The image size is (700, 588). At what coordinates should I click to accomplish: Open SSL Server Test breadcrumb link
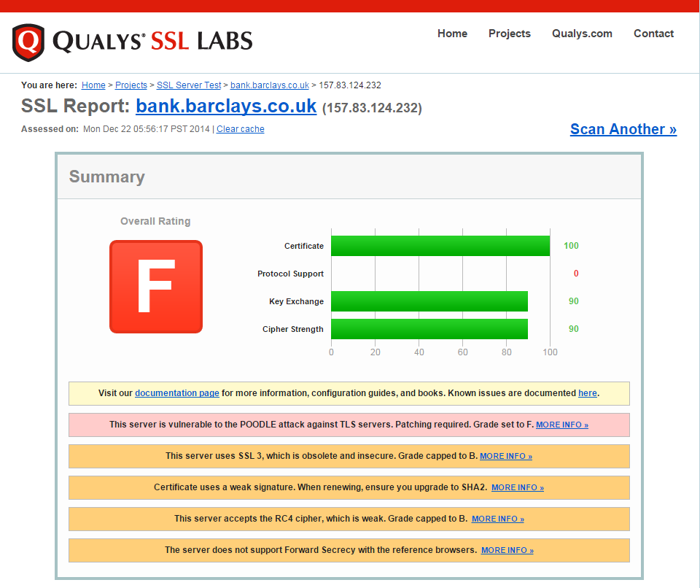[189, 85]
